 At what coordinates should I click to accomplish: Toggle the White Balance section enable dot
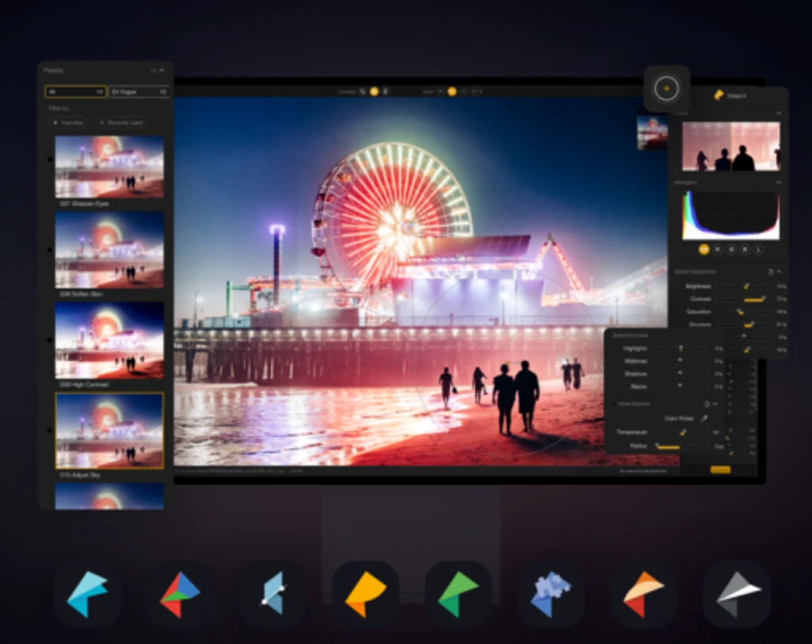pos(614,404)
